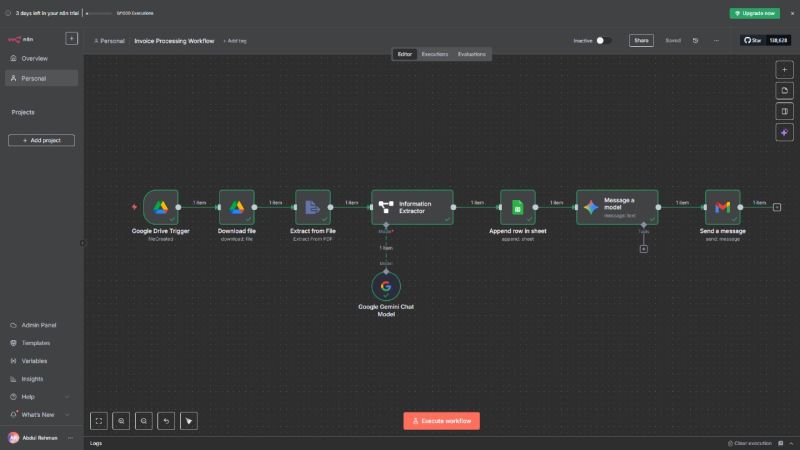Open the Google Drive Trigger node

(161, 207)
